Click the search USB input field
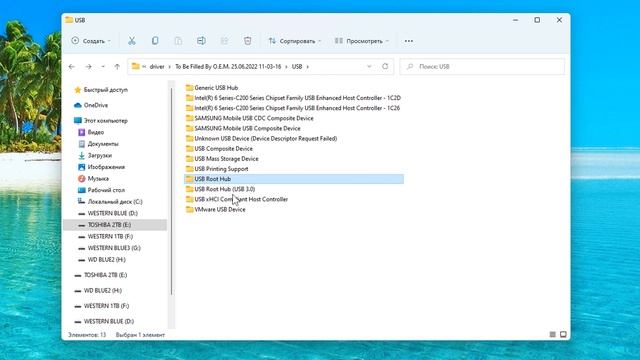Image resolution: width=640 pixels, height=360 pixels. pos(482,67)
